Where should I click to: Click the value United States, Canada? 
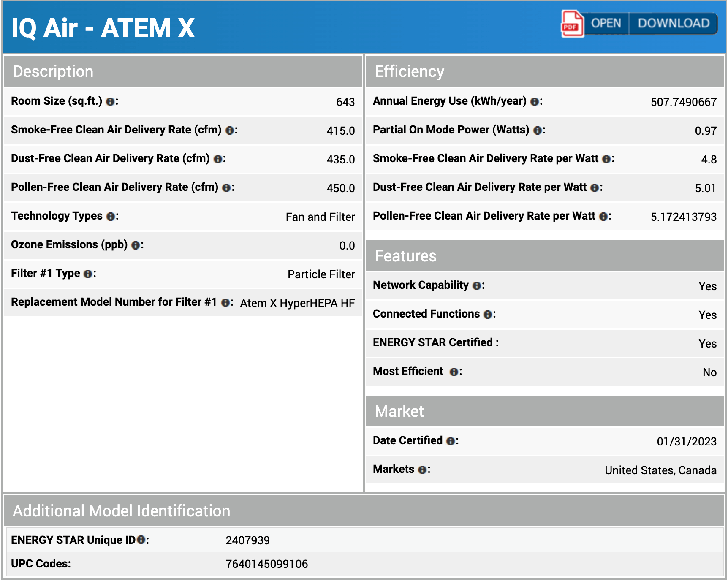[661, 470]
